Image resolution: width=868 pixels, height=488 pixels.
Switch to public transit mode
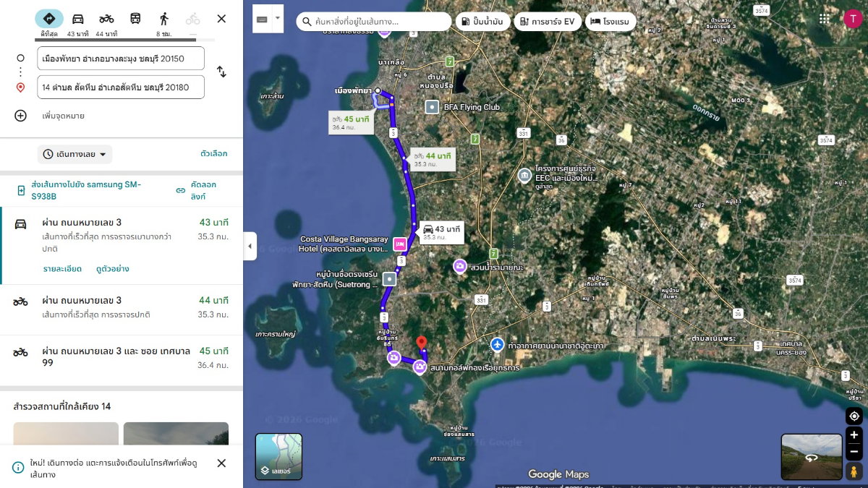(x=135, y=19)
